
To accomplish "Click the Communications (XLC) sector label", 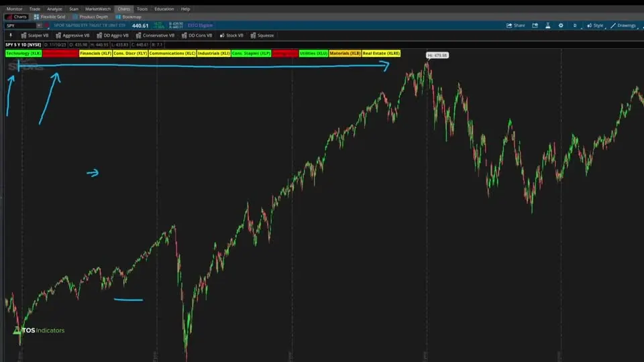I will point(172,54).
